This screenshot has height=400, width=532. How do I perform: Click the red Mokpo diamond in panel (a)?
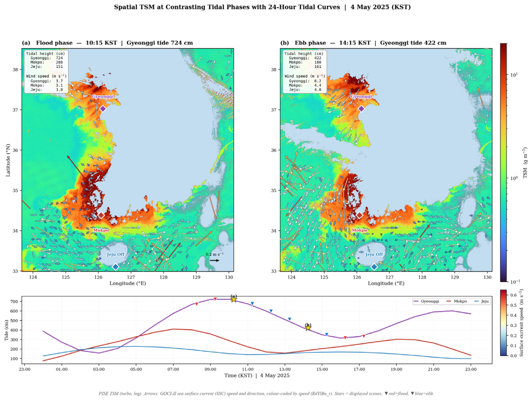tap(101, 215)
